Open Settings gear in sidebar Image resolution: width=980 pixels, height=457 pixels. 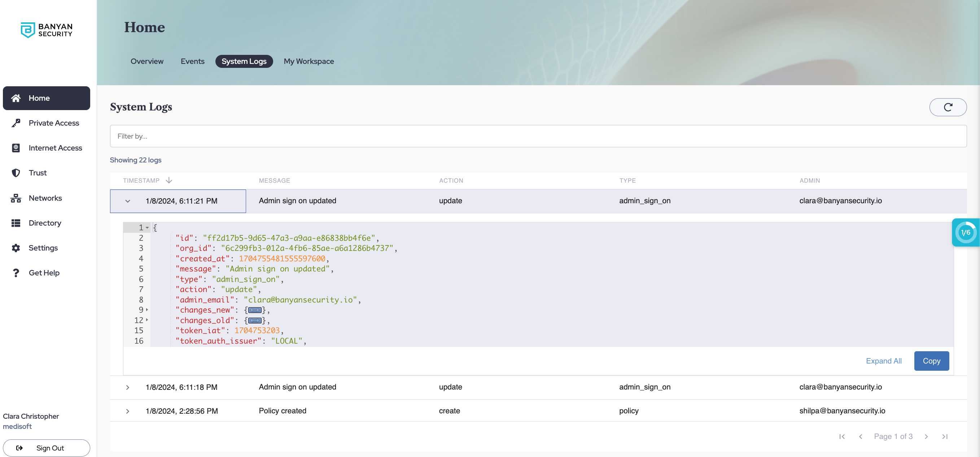tap(16, 248)
